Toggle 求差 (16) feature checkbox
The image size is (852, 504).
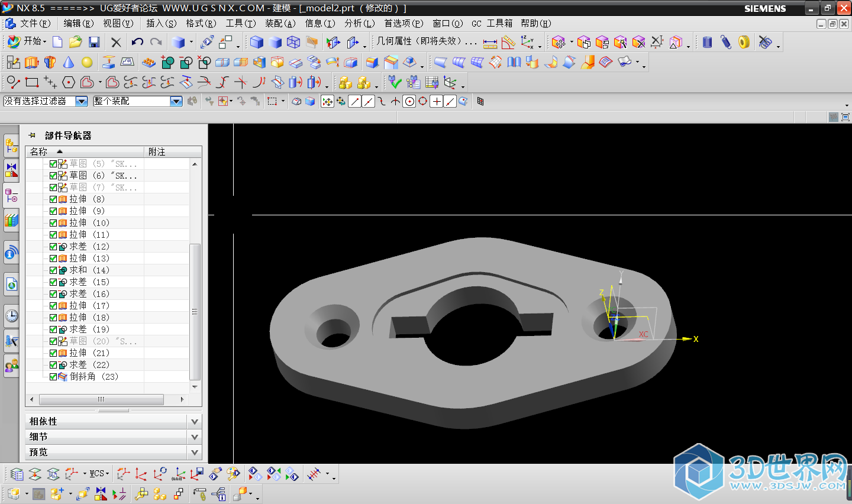[53, 294]
